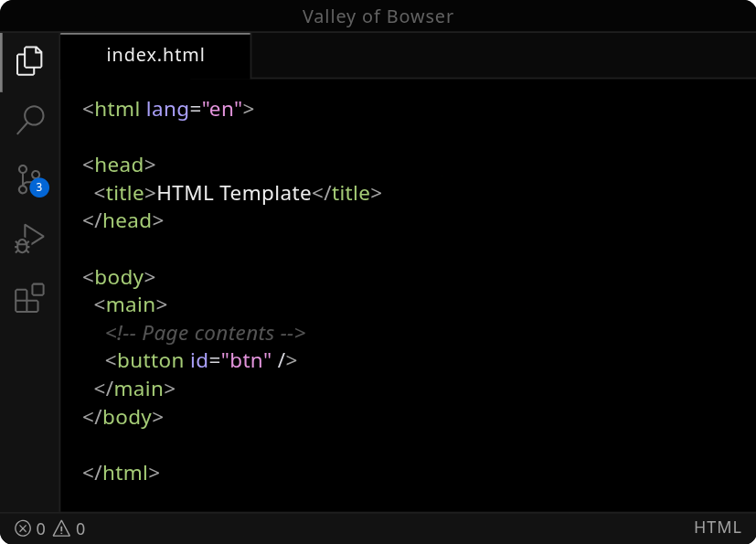Select the Search icon in activity bar
The height and width of the screenshot is (544, 756).
coord(29,120)
